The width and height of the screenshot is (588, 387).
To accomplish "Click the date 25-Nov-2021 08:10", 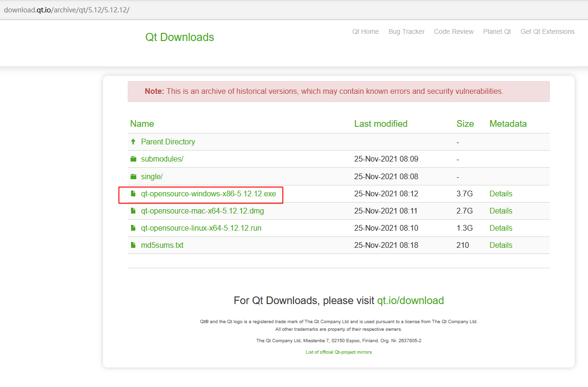I will (x=386, y=228).
